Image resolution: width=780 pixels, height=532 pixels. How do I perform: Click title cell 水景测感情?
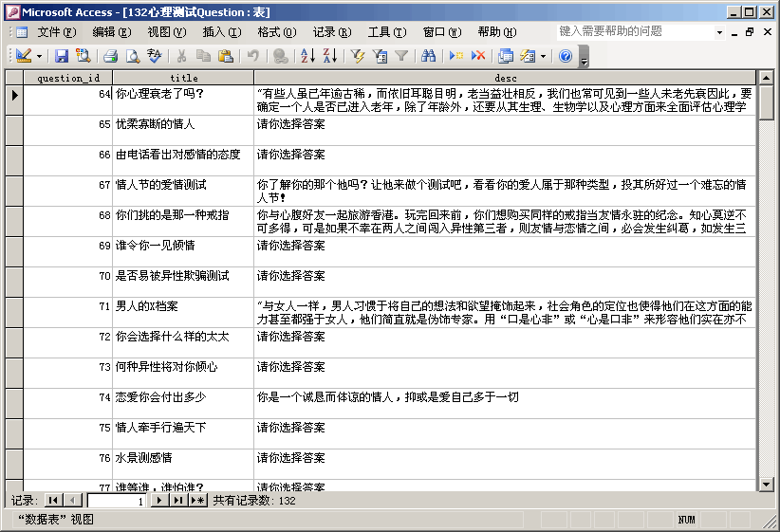(x=183, y=464)
